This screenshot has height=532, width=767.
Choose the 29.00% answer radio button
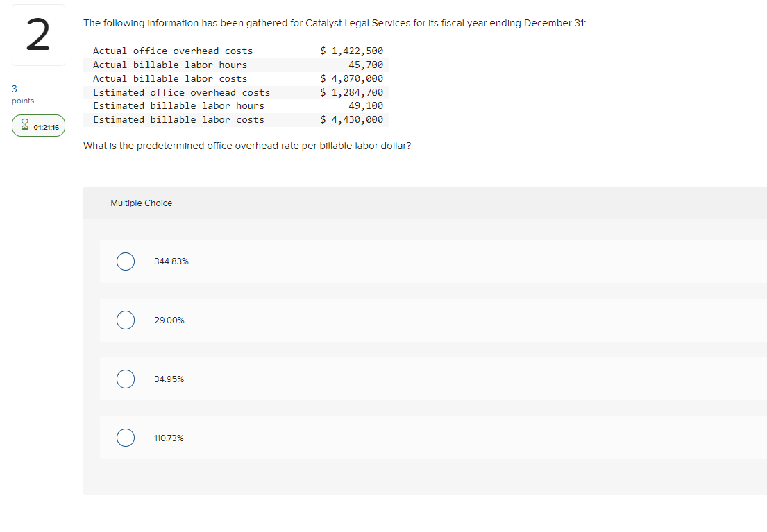pos(126,320)
